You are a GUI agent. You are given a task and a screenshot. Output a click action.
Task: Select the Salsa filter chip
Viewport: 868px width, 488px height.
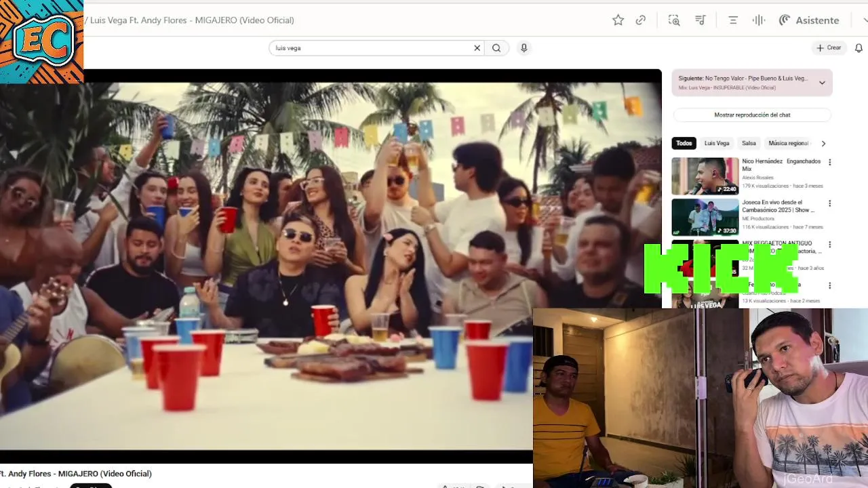click(749, 143)
